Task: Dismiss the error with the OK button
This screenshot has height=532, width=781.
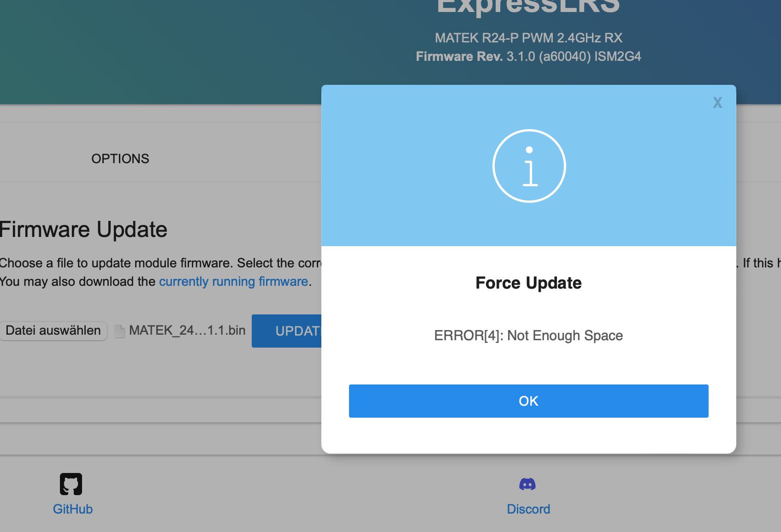Action: point(528,401)
